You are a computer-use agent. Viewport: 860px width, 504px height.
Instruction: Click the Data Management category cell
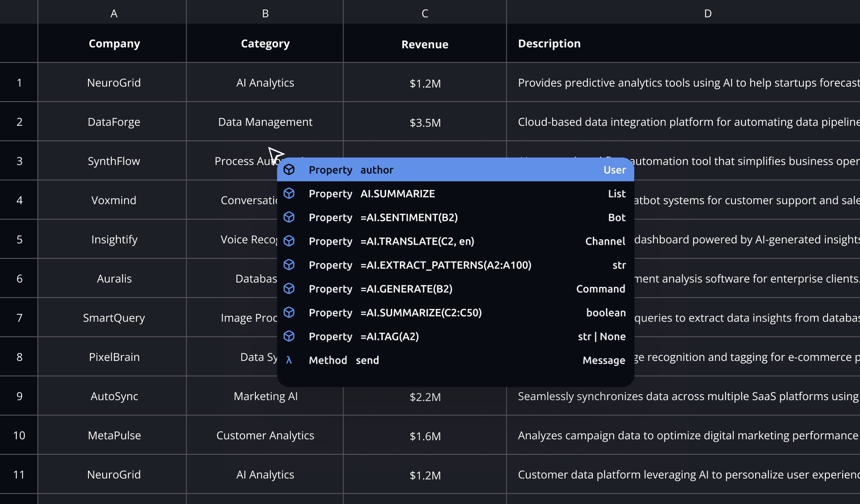click(265, 121)
